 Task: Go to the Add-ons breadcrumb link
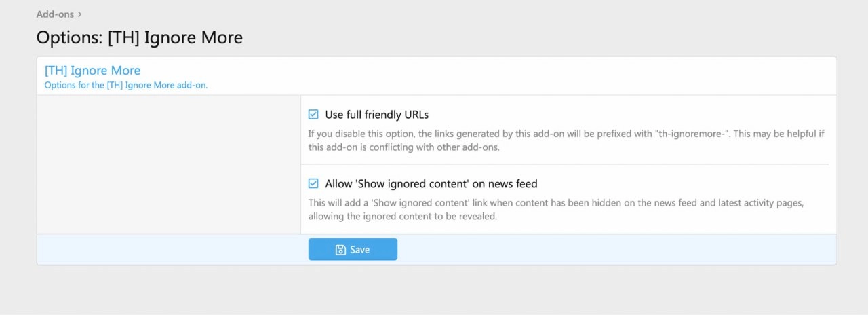point(55,14)
